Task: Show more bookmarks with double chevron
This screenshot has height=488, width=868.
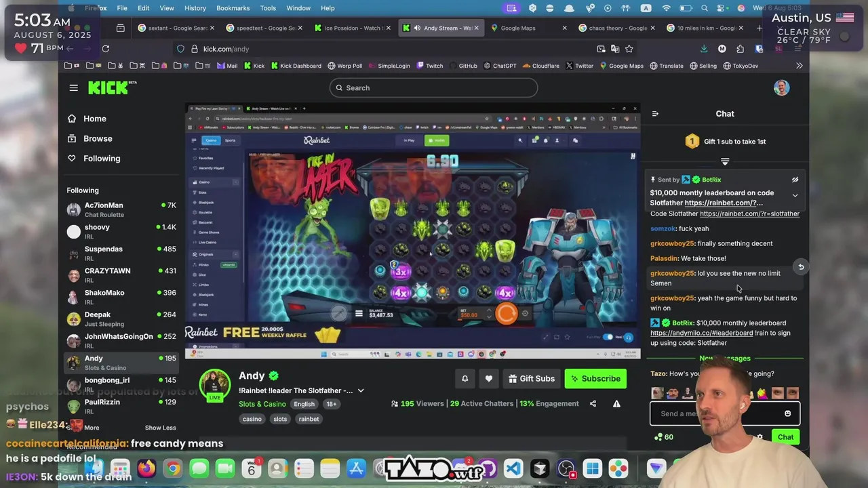Action: click(x=800, y=66)
